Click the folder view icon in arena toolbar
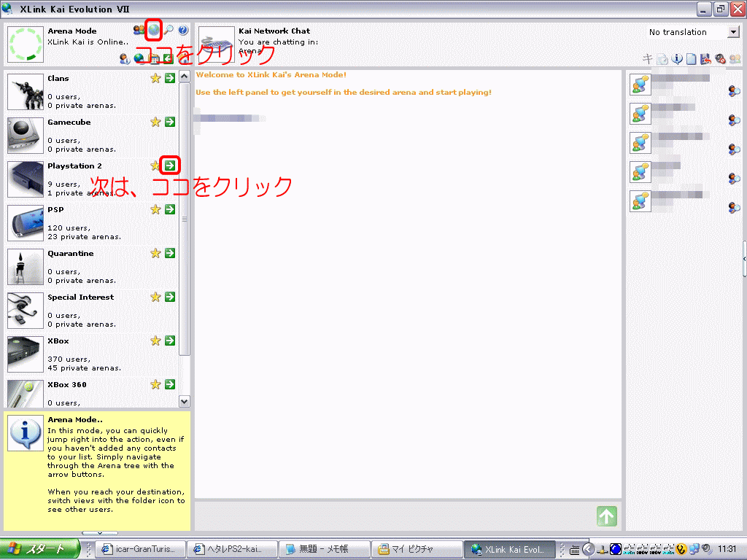 [x=155, y=58]
